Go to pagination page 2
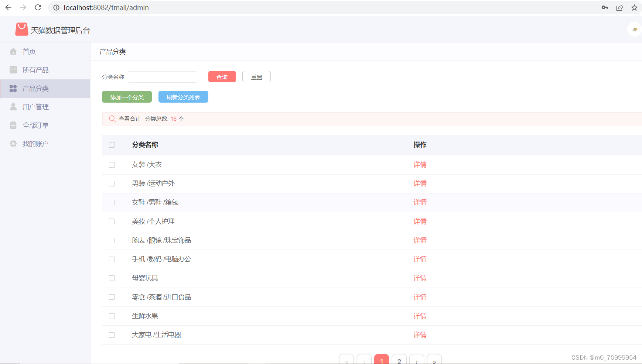The width and height of the screenshot is (642, 364). click(x=399, y=359)
